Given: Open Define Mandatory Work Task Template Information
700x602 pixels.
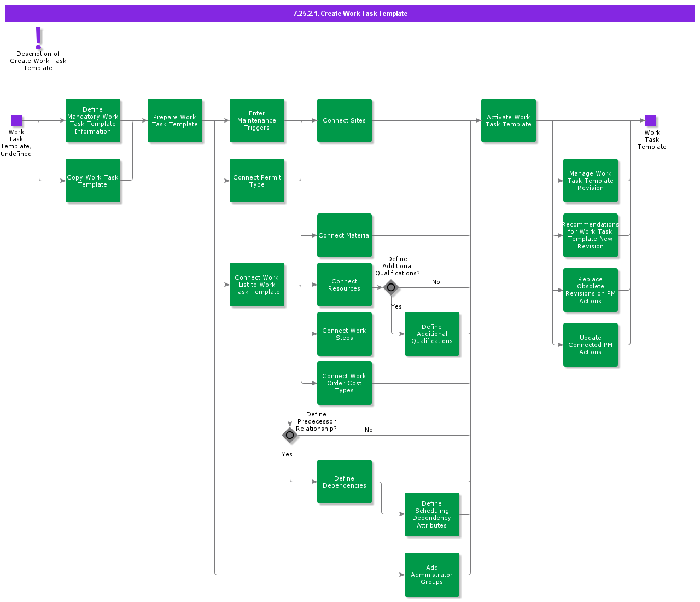Looking at the screenshot, I should click(x=93, y=120).
